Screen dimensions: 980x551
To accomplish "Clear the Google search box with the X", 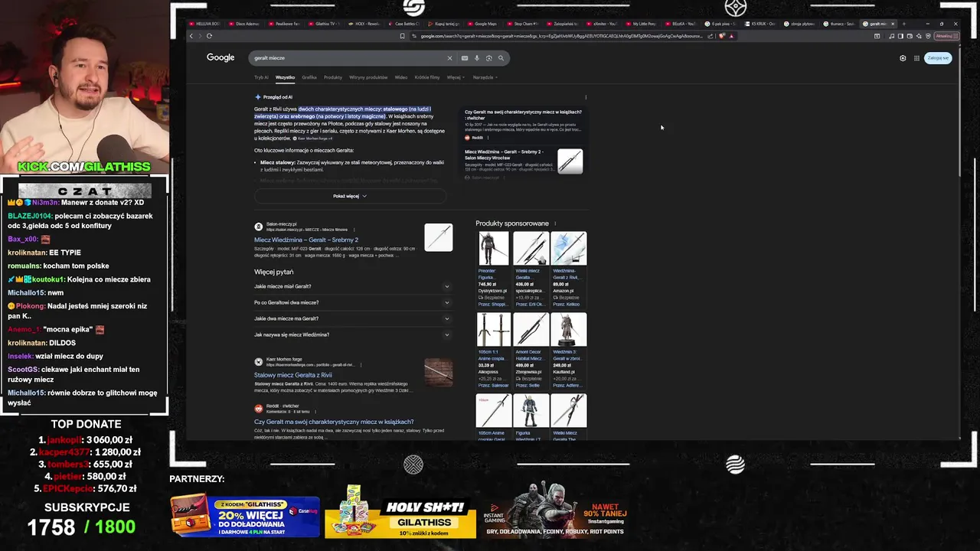I will point(449,58).
